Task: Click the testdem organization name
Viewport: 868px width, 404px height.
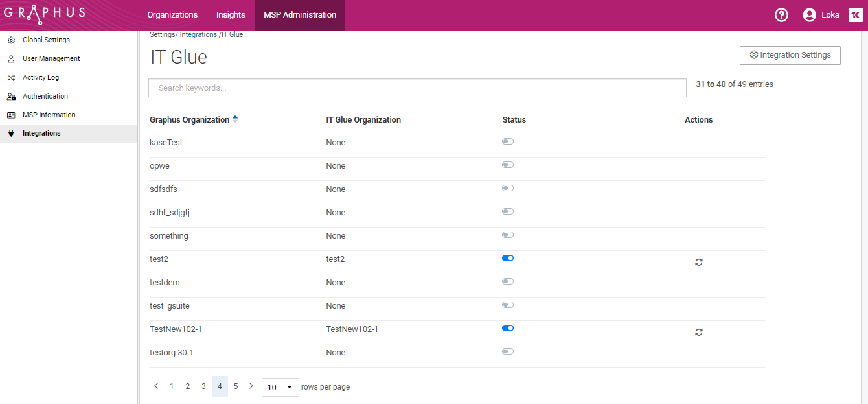Action: point(165,283)
